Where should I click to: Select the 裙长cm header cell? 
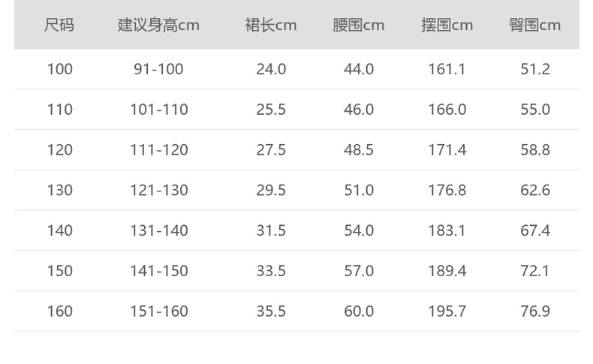coord(270,25)
